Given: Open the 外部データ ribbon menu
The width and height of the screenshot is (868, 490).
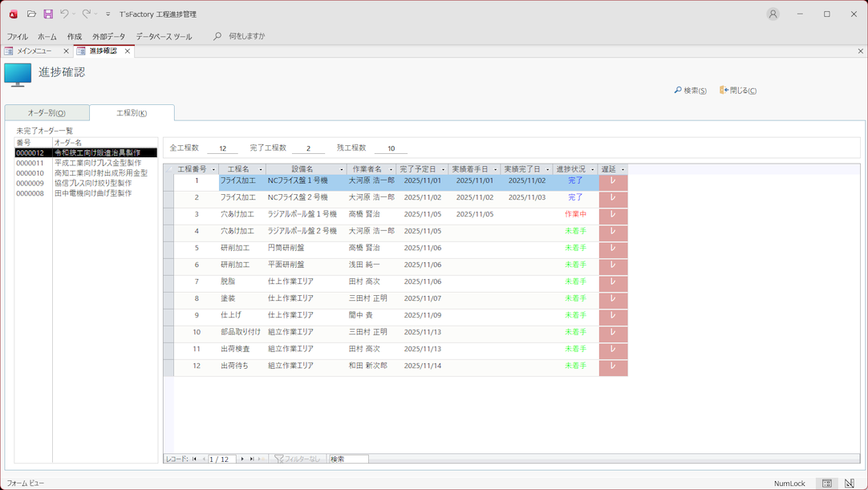Looking at the screenshot, I should 108,37.
